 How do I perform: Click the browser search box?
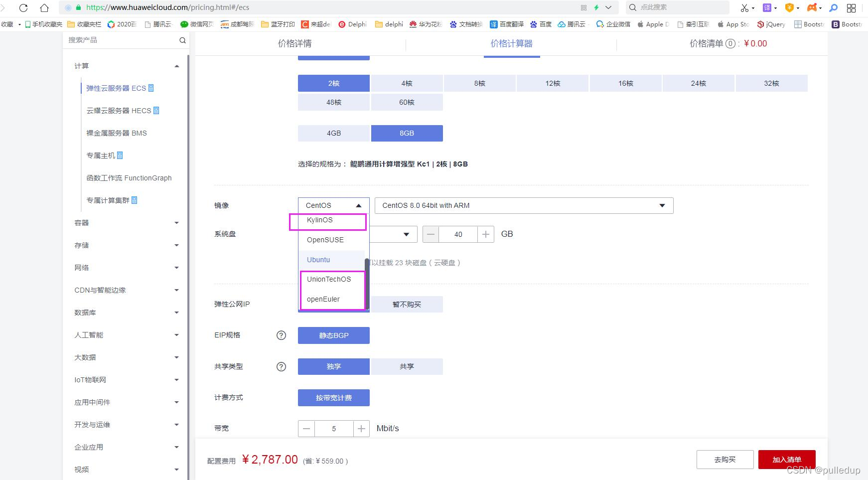point(678,7)
